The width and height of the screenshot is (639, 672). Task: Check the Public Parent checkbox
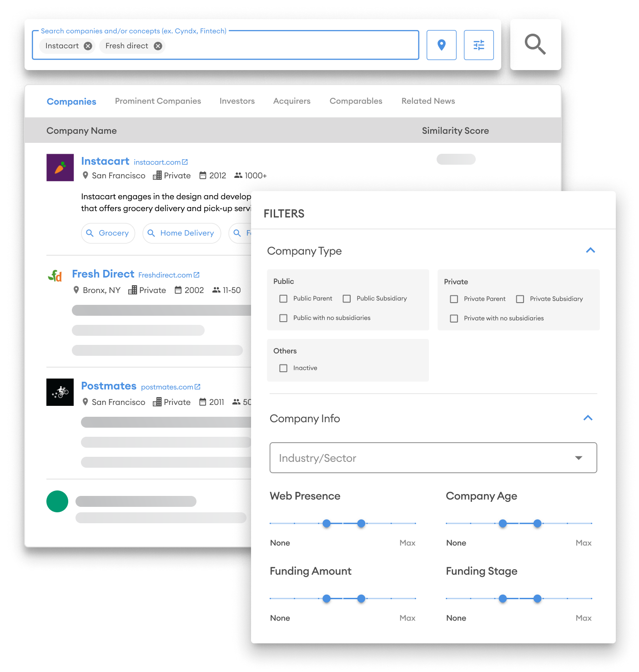pos(283,298)
